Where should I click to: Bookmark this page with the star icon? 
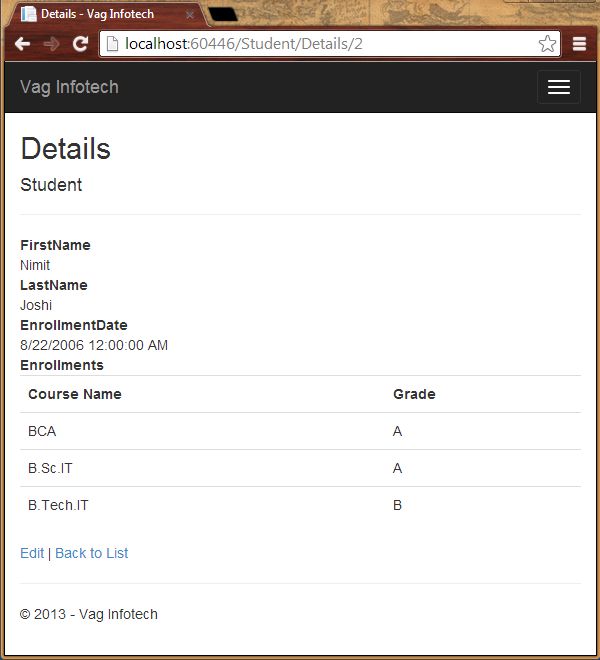coord(547,44)
